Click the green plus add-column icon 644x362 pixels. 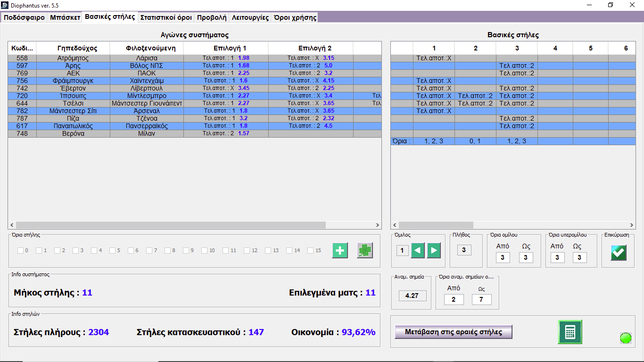coord(340,250)
